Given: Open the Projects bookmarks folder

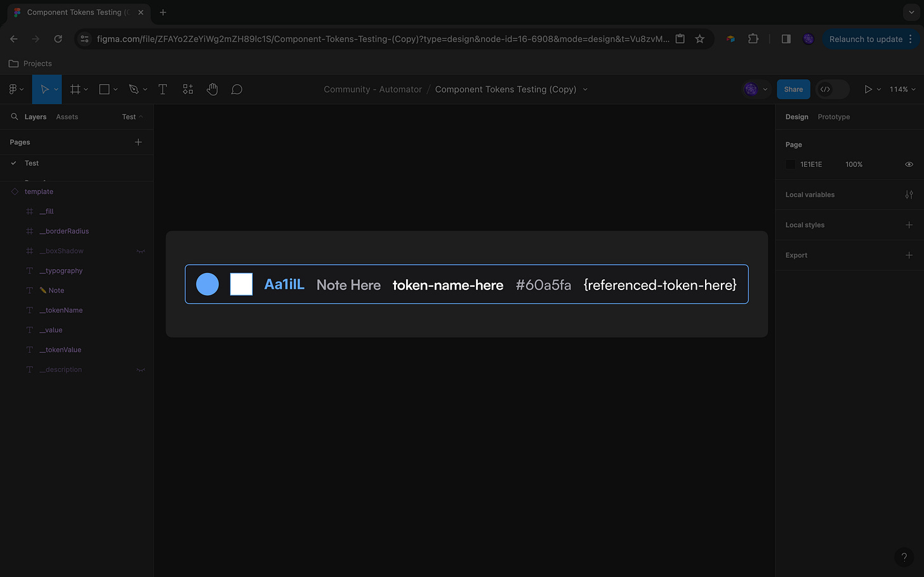Looking at the screenshot, I should (30, 63).
